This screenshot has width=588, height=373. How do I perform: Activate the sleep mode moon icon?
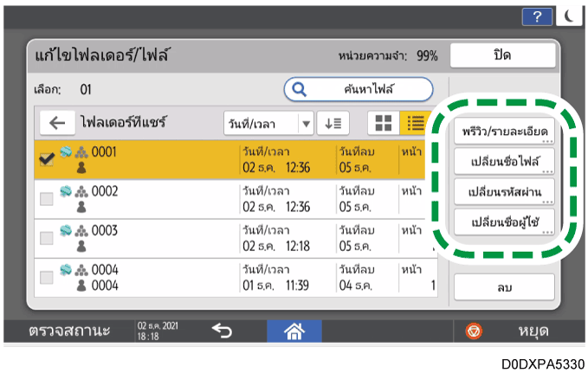[x=567, y=16]
